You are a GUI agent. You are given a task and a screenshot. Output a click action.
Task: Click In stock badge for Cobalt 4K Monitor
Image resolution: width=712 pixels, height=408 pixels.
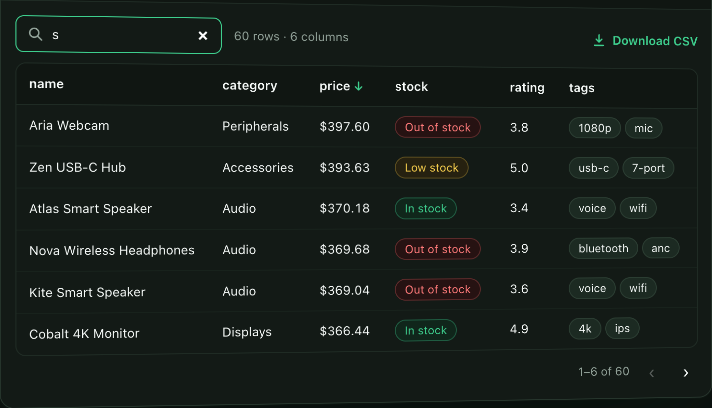tap(425, 330)
